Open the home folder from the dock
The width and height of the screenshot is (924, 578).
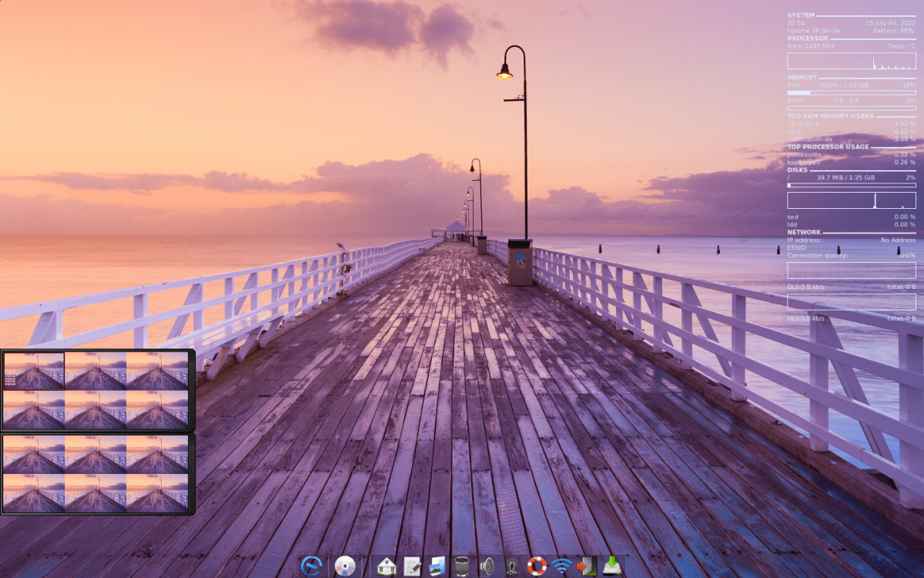tap(386, 564)
